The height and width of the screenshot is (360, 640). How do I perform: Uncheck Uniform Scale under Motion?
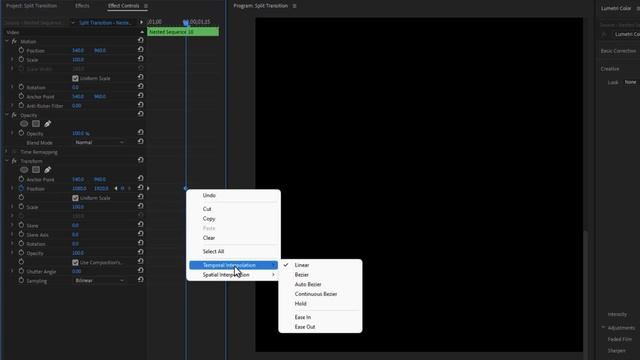click(75, 78)
